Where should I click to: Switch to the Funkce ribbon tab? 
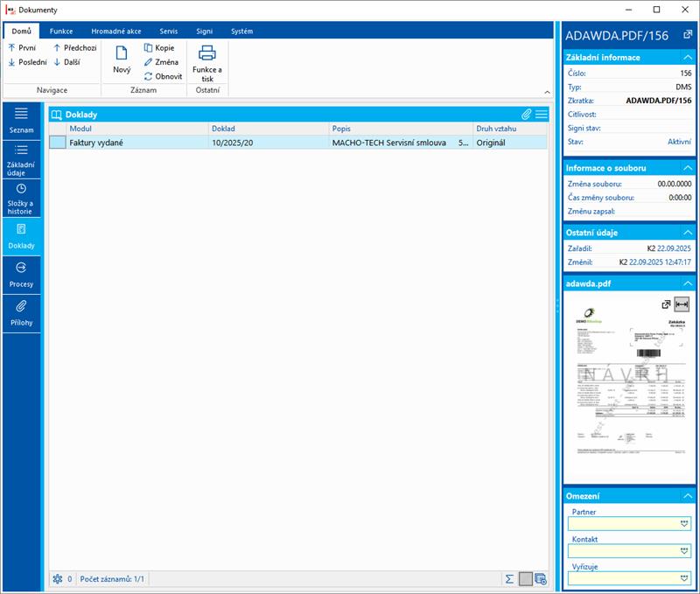[61, 31]
